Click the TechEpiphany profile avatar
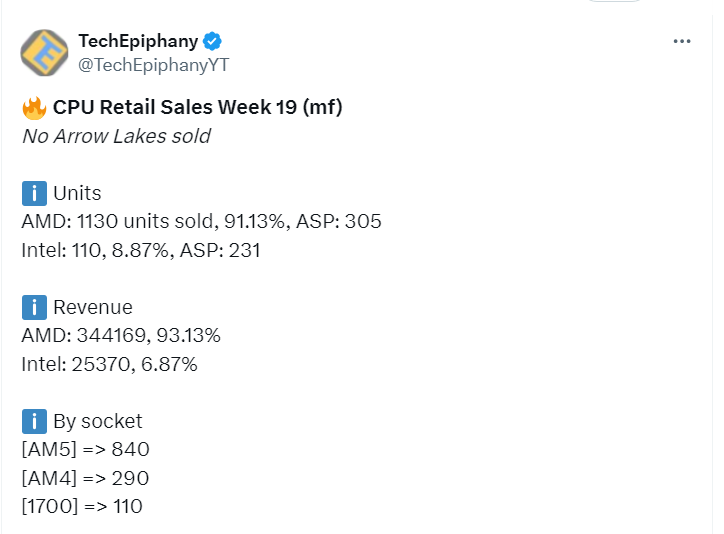This screenshot has height=534, width=724. point(44,53)
